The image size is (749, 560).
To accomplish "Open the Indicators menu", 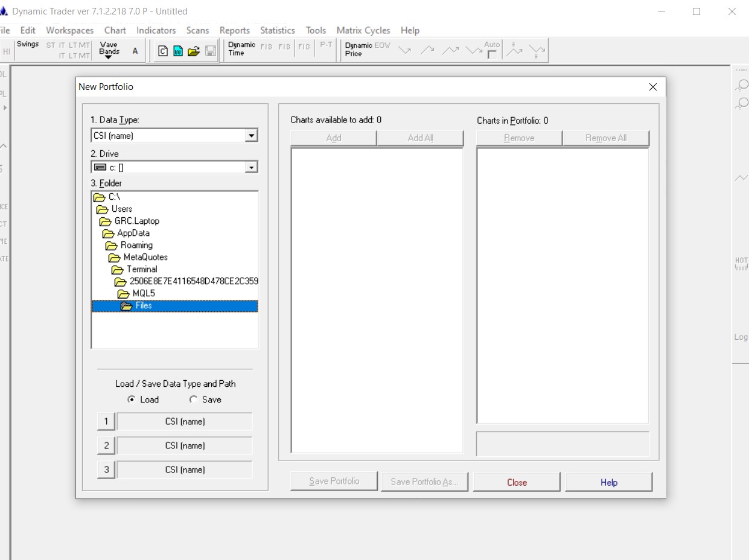I will [x=156, y=30].
